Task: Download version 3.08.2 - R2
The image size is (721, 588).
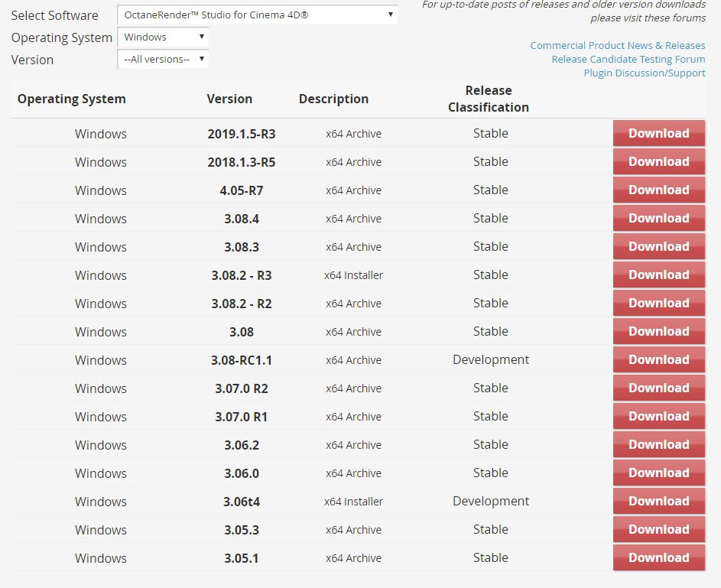Action: pyautogui.click(x=658, y=303)
